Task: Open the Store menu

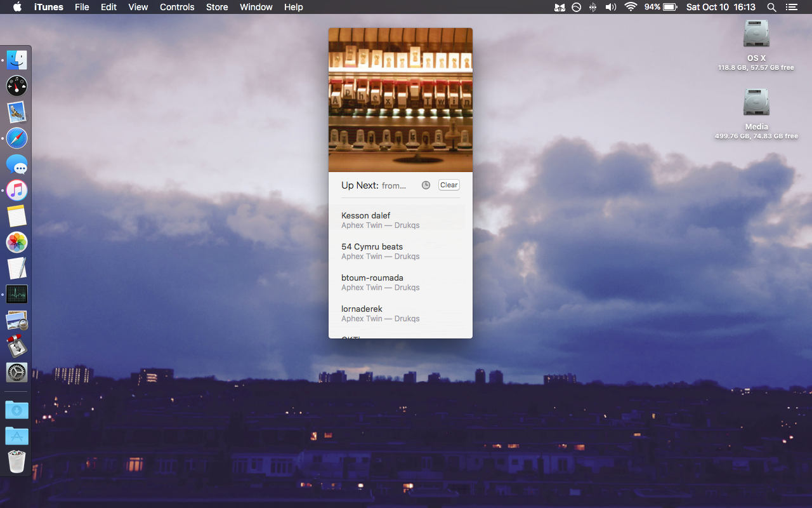Action: [217, 7]
